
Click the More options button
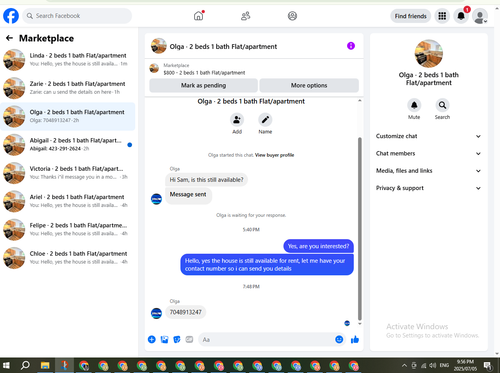click(309, 85)
